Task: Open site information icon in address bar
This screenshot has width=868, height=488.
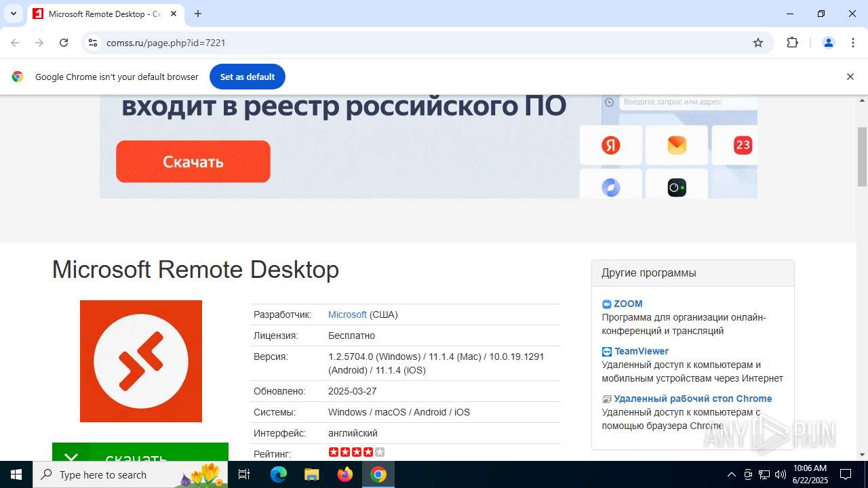Action: 93,43
